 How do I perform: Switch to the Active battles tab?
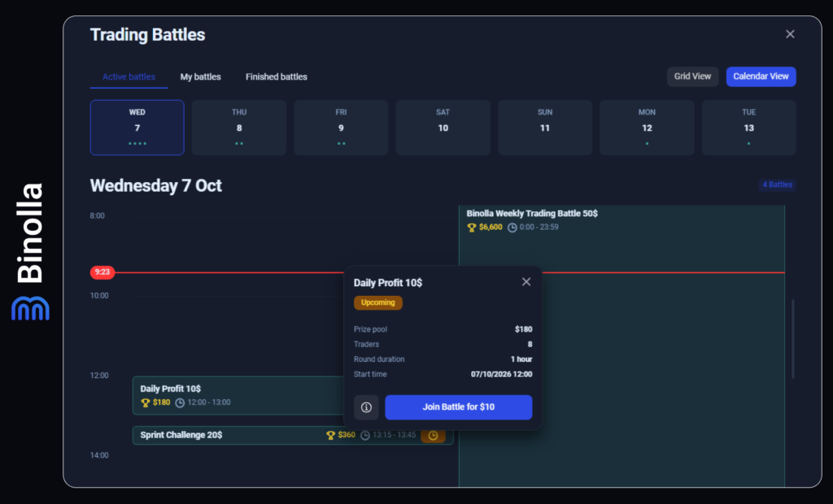[129, 77]
